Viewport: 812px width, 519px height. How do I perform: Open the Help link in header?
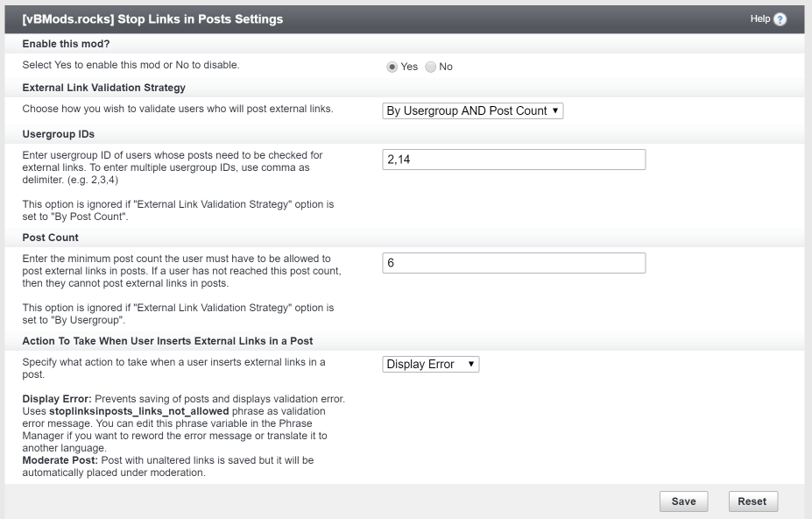click(x=760, y=18)
